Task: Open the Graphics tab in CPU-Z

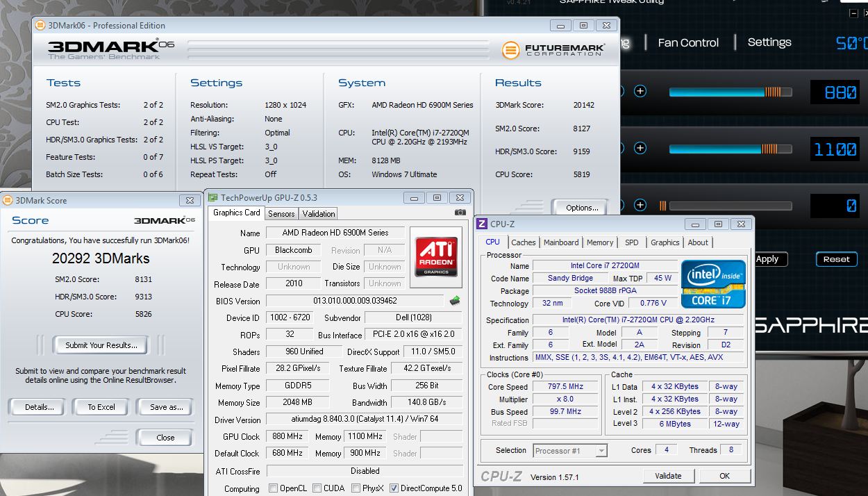Action: [x=665, y=242]
